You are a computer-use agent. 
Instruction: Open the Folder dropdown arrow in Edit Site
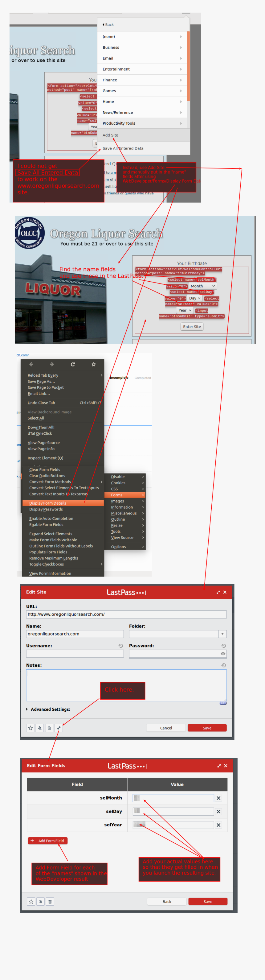point(222,634)
